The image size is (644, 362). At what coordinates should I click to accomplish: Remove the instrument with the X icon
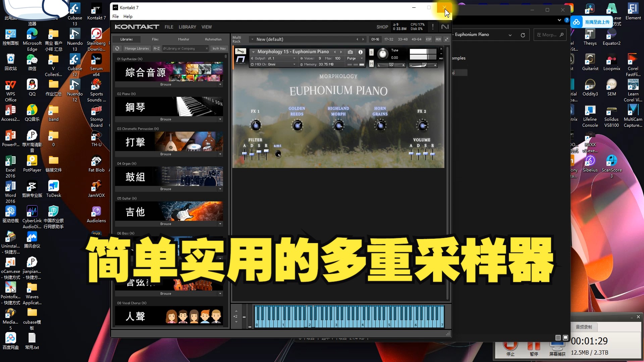pos(441,49)
